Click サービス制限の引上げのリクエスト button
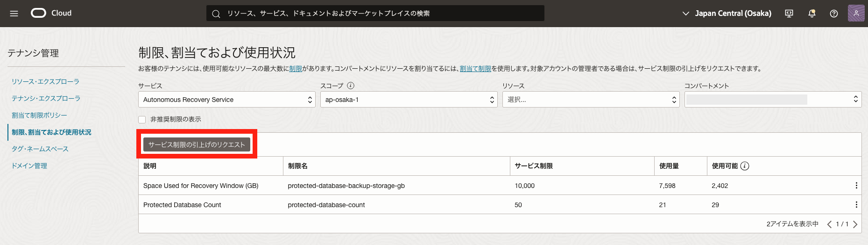The height and width of the screenshot is (245, 868). click(x=197, y=145)
